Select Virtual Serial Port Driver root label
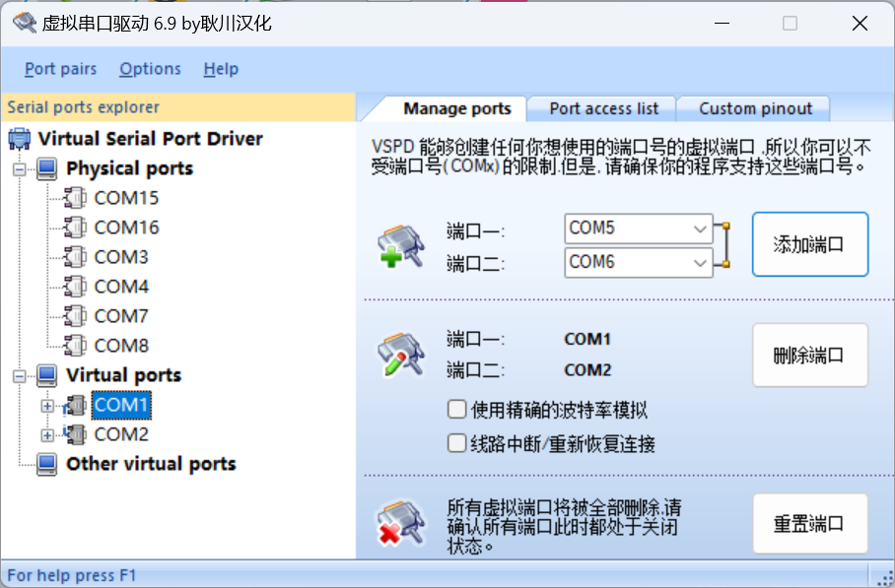This screenshot has width=895, height=588. (x=150, y=139)
